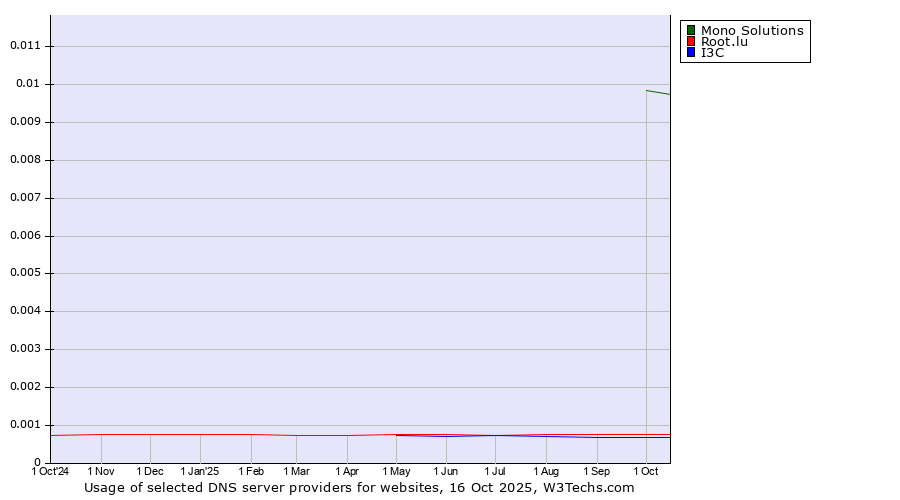
Task: Click the green Mono Solutions legend swatch
Action: point(690,30)
